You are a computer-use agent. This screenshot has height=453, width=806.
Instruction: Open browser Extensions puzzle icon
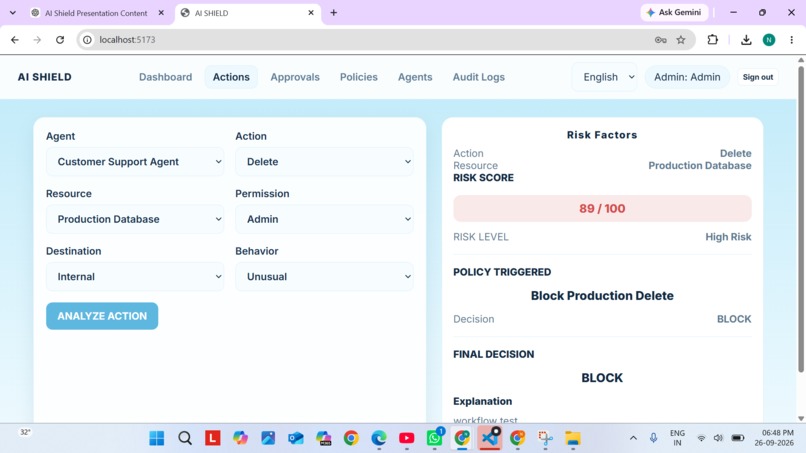tap(712, 40)
